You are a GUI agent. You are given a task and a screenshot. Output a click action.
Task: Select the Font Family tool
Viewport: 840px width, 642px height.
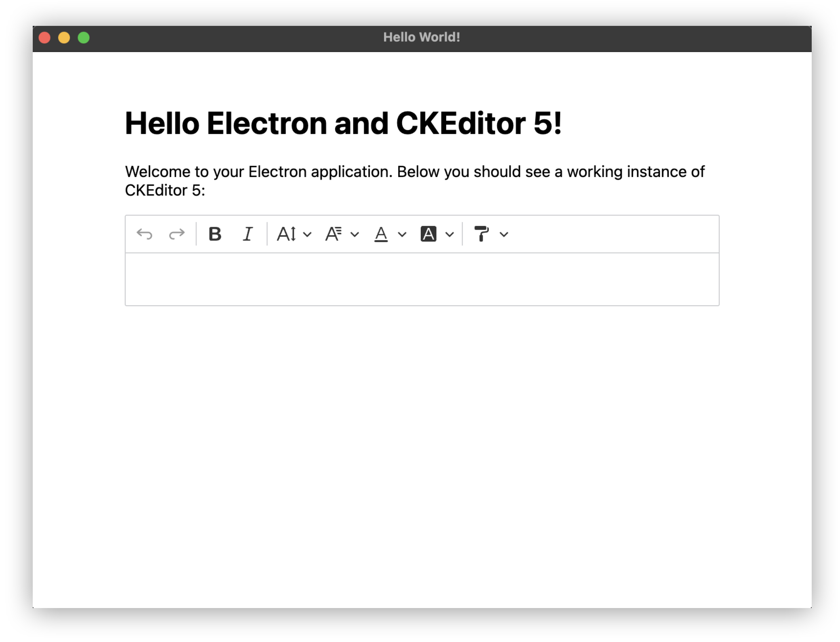click(334, 234)
